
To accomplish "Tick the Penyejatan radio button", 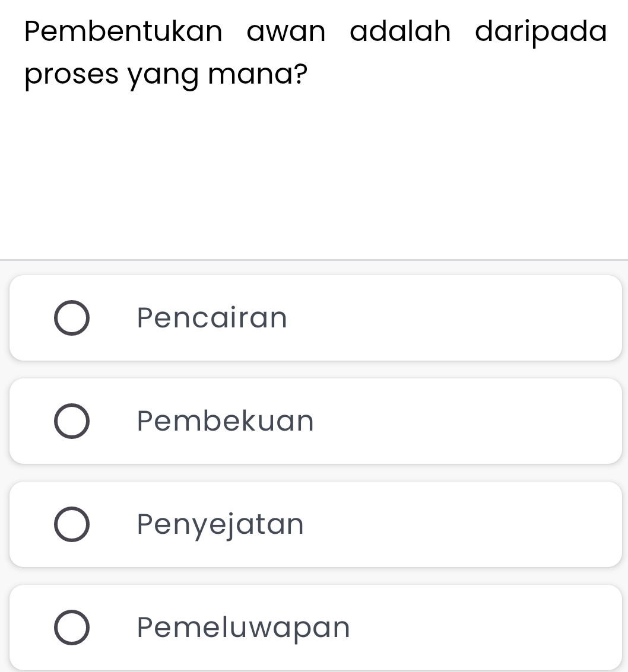I will pyautogui.click(x=72, y=524).
